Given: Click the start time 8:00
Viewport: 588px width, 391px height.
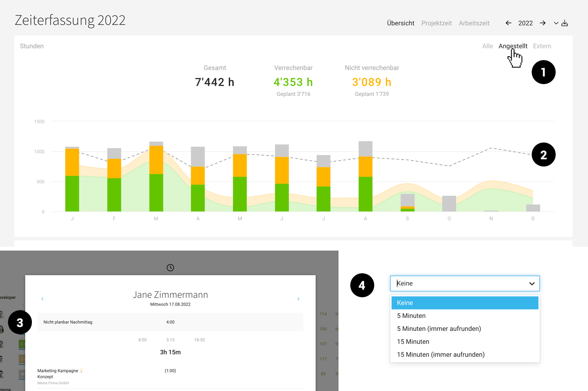Looking at the screenshot, I should point(143,340).
